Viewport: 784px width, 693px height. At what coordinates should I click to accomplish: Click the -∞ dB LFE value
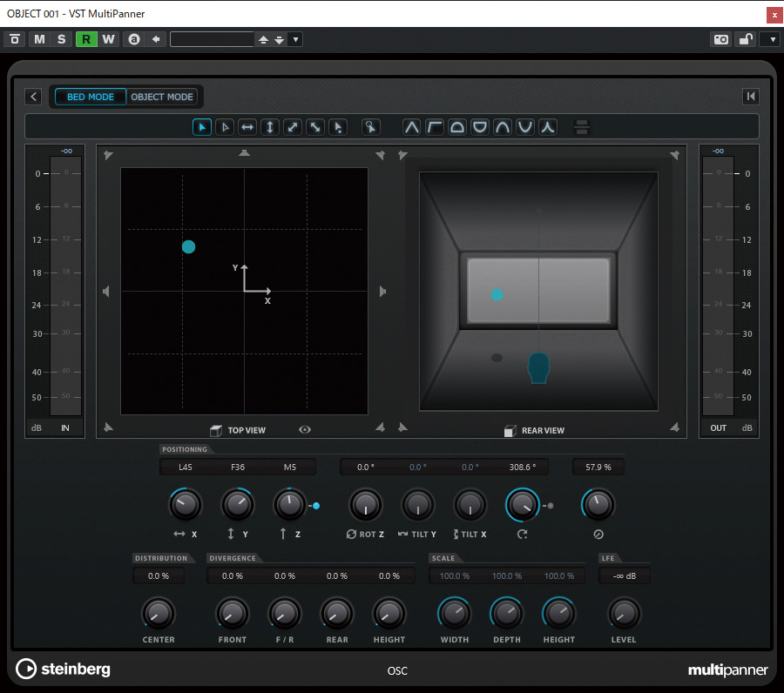[625, 576]
